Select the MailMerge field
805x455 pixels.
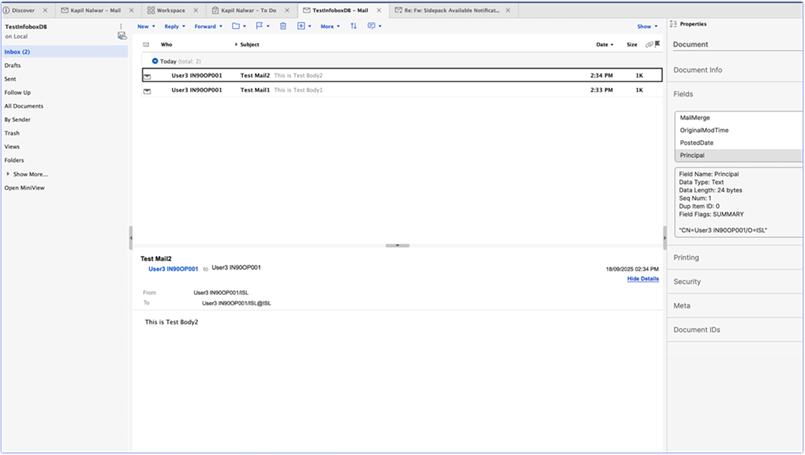tap(738, 118)
